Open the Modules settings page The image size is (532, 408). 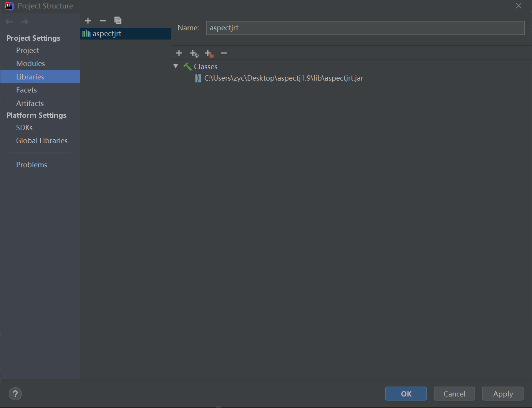[30, 64]
